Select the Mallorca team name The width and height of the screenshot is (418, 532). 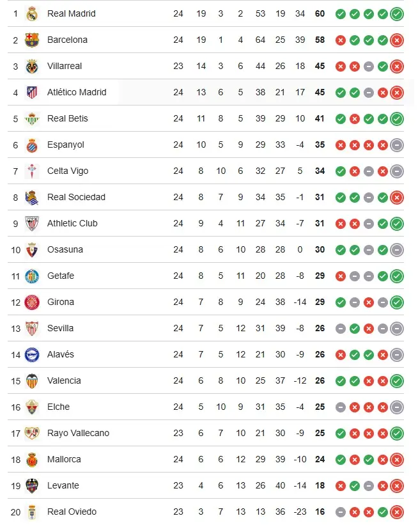pos(64,459)
